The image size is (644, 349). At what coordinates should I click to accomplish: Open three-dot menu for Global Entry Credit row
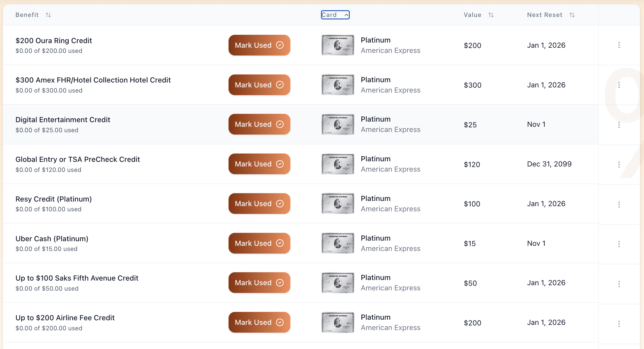[x=619, y=164]
